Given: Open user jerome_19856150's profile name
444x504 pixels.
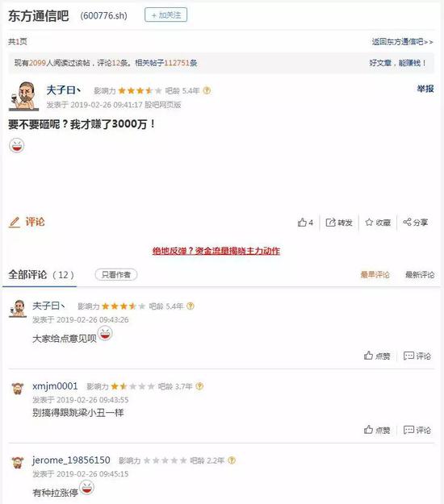Looking at the screenshot, I should pyautogui.click(x=71, y=460).
